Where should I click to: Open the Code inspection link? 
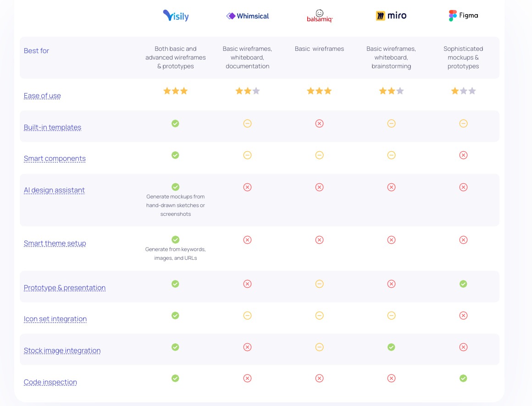(50, 382)
